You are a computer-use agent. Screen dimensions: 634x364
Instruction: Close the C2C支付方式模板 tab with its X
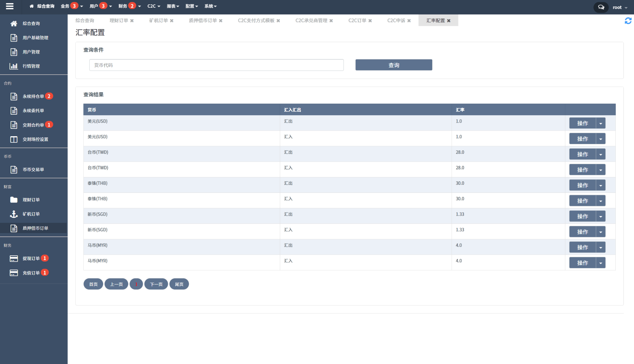pyautogui.click(x=278, y=21)
